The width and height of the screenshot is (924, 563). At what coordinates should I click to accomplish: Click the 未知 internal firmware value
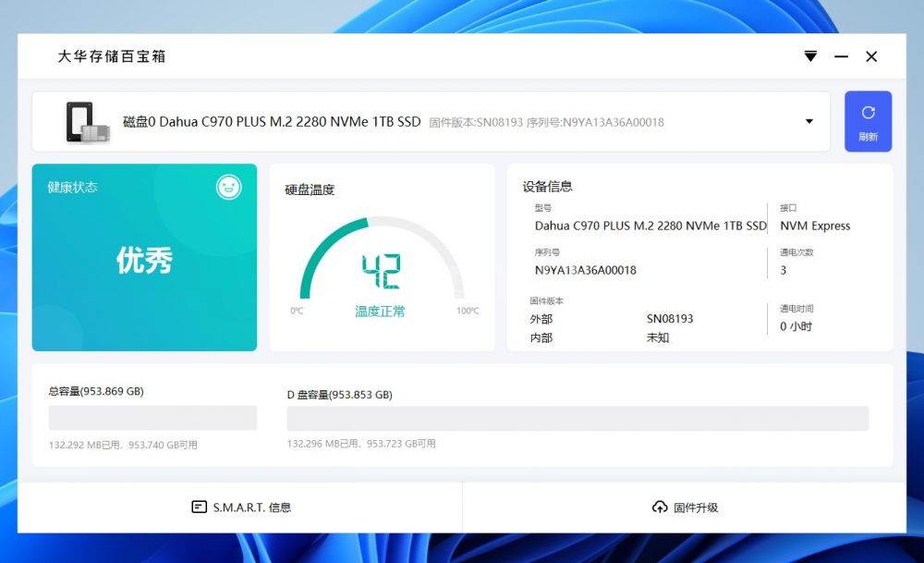pyautogui.click(x=658, y=337)
